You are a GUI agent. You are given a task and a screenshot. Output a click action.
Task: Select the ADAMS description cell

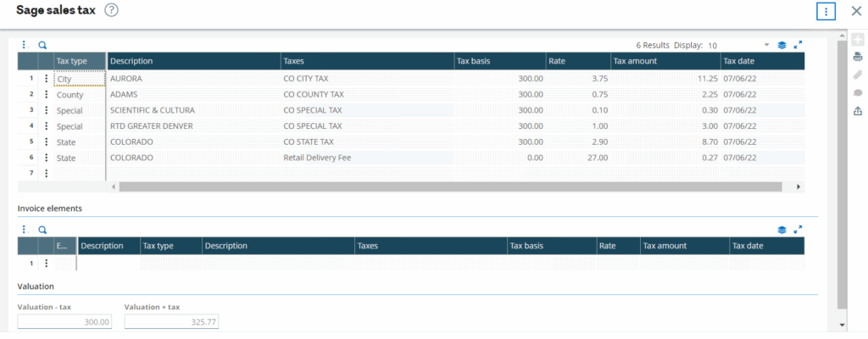point(193,95)
